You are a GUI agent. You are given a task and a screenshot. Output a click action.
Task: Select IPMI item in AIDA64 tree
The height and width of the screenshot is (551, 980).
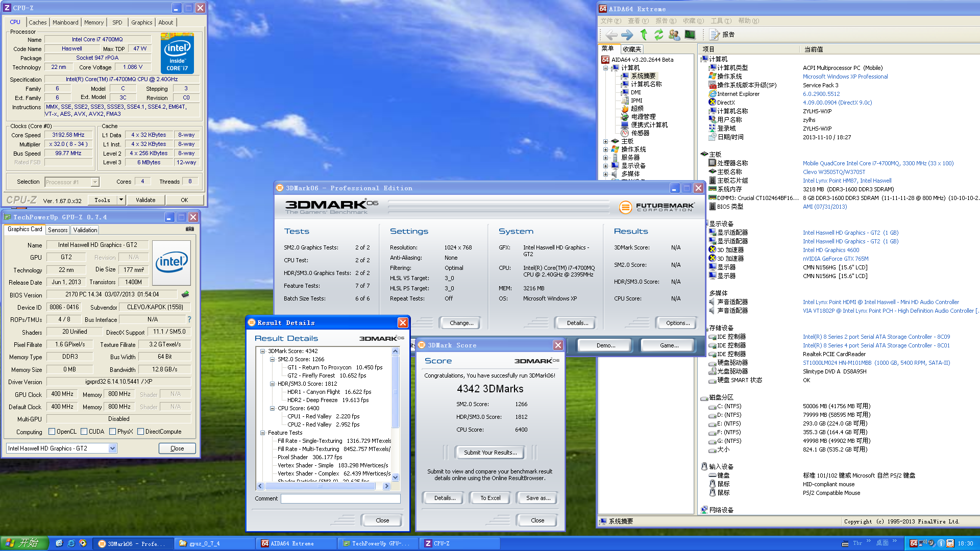tap(631, 101)
